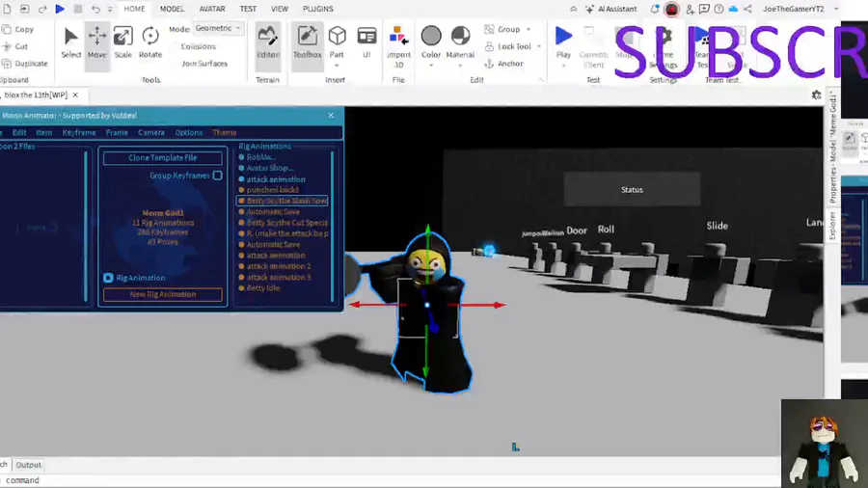Open Moon Animator Theme menu
868x488 pixels.
click(x=225, y=133)
